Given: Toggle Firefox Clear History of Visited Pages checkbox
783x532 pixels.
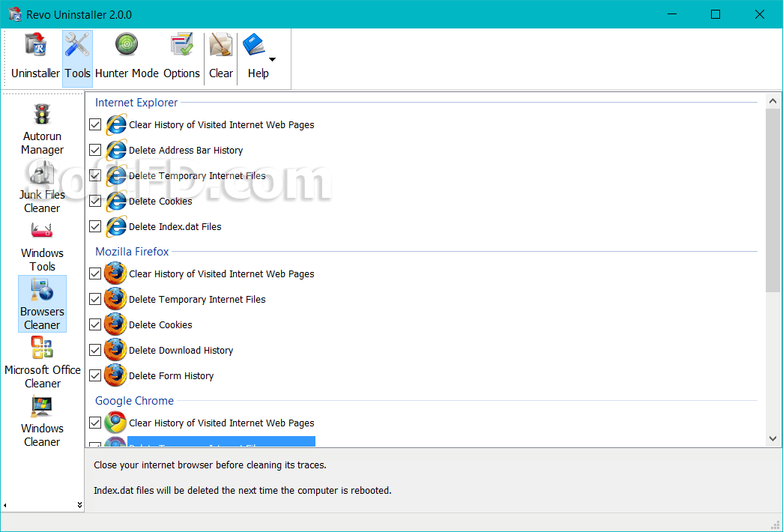Looking at the screenshot, I should [x=95, y=273].
